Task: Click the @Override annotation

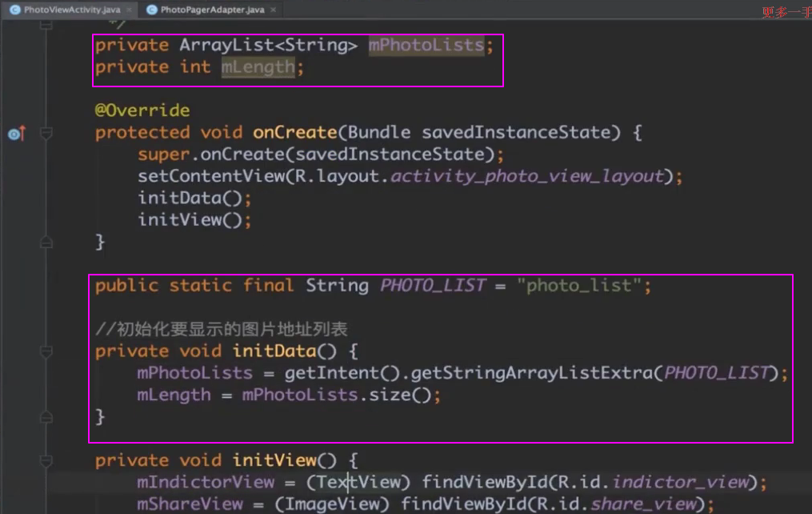Action: point(142,110)
